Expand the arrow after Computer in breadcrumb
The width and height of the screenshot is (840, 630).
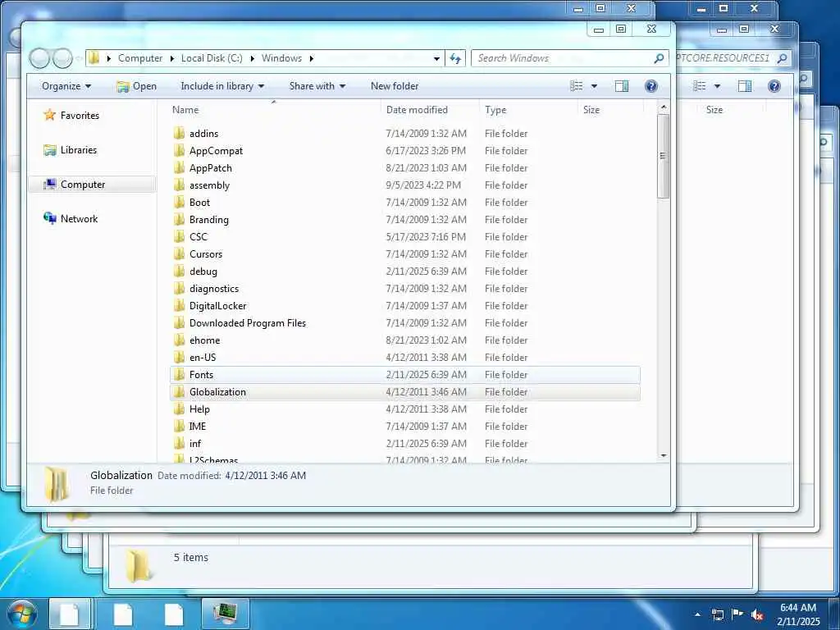coord(172,58)
